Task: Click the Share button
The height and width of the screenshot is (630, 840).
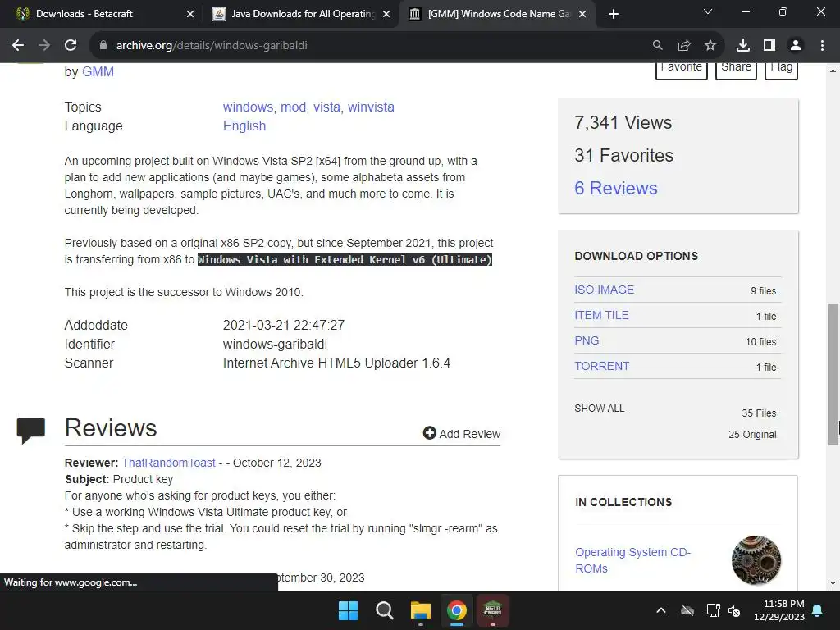Action: [x=736, y=70]
